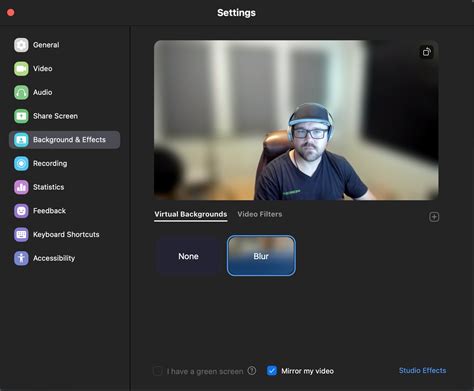Click the Accessibility icon
The image size is (474, 391).
point(21,258)
